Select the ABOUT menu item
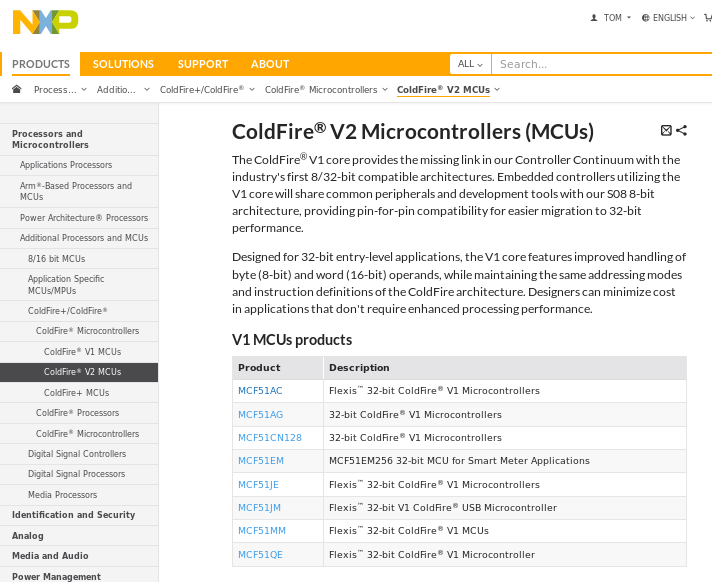The width and height of the screenshot is (712, 582). [x=270, y=64]
